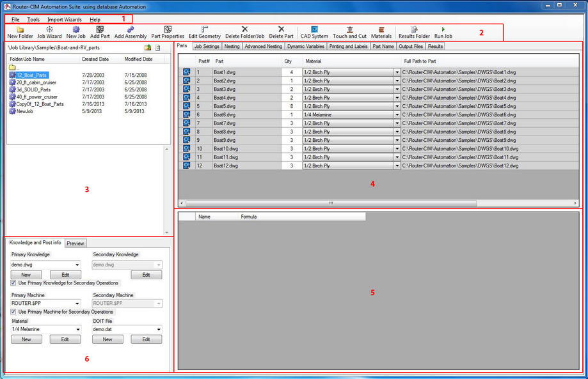588x379 pixels.
Task: Switch to the Preview tab
Action: click(75, 244)
